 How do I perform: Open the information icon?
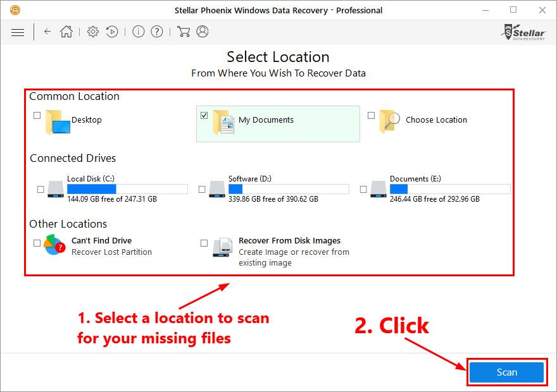click(138, 32)
